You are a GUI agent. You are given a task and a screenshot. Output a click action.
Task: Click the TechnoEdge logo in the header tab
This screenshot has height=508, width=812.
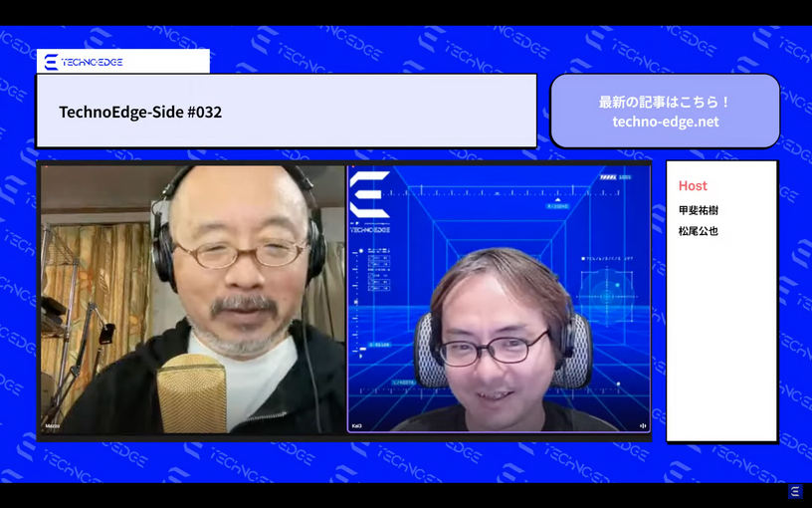[x=84, y=62]
